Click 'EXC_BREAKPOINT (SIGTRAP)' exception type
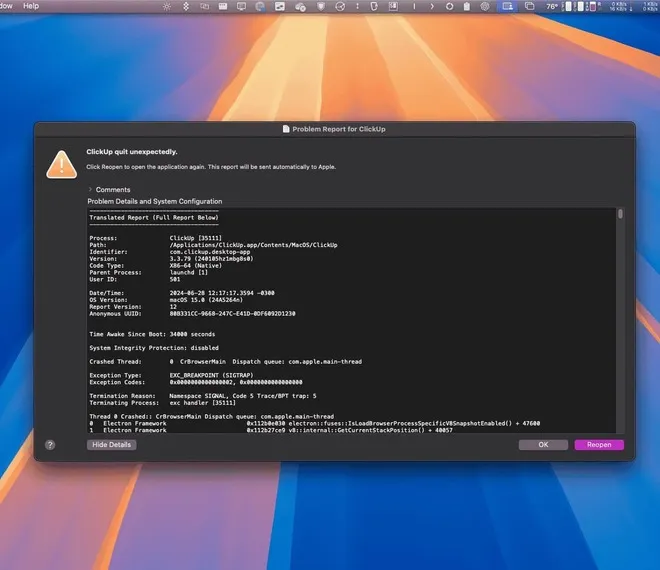Screen dimensions: 660x570 (211, 375)
